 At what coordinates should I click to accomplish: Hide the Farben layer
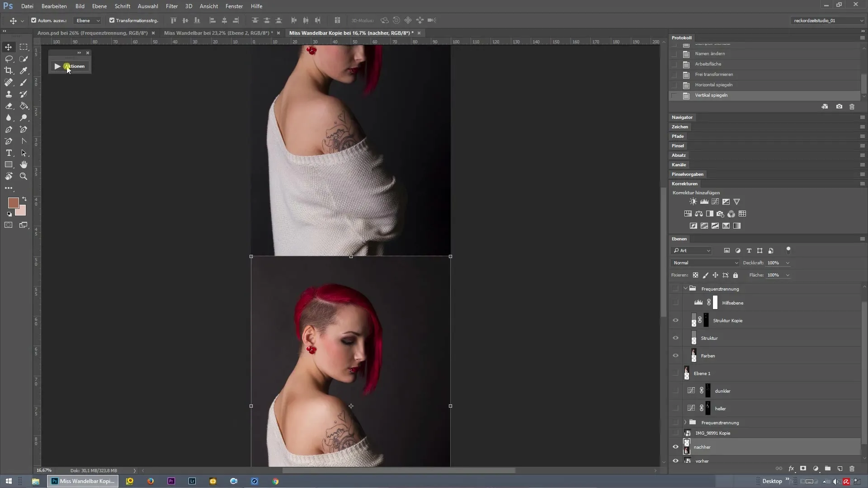tap(675, 356)
